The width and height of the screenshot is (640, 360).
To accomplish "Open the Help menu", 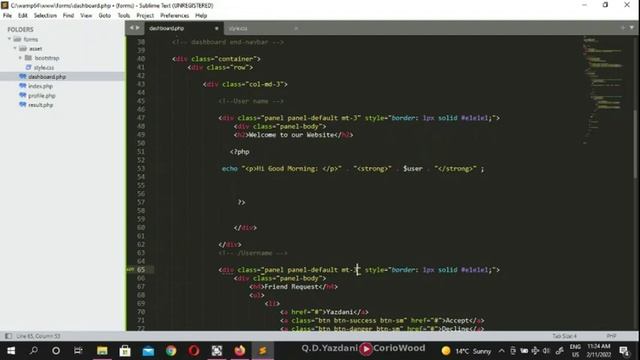I will pos(201,16).
